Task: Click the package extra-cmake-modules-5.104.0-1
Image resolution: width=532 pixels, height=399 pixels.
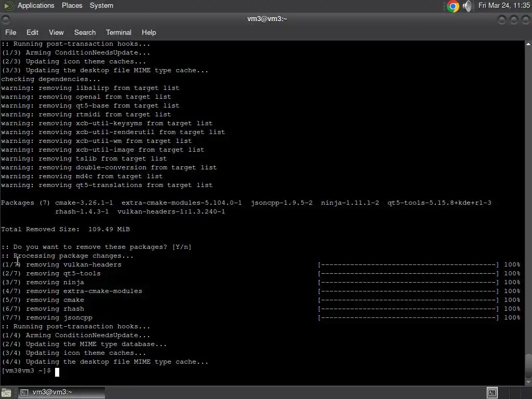Action: [181, 203]
